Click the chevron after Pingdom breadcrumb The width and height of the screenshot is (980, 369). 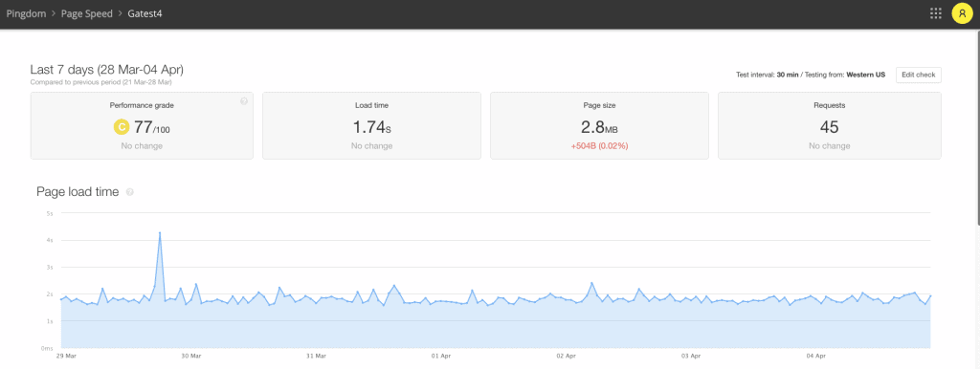click(54, 13)
